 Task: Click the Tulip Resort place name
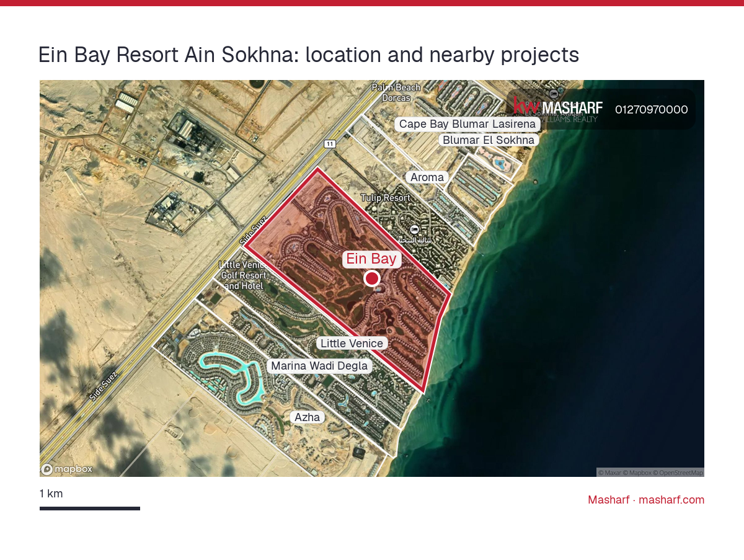pyautogui.click(x=386, y=198)
